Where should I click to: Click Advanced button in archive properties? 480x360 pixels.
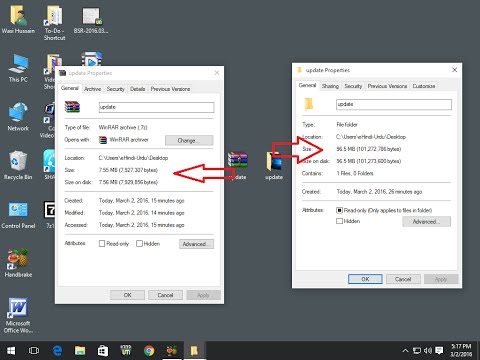pyautogui.click(x=196, y=244)
